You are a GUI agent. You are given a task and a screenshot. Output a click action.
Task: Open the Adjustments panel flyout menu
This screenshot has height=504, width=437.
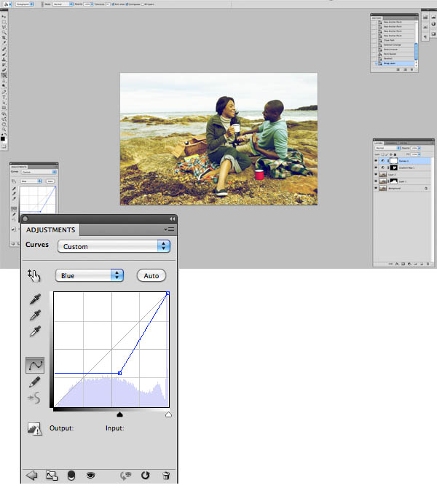pyautogui.click(x=170, y=229)
